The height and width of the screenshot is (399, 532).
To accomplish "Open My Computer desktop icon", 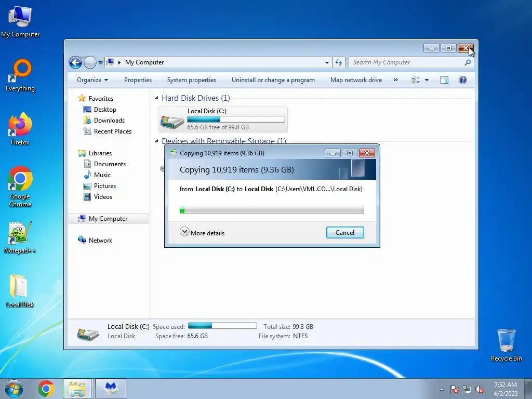I will point(20,22).
